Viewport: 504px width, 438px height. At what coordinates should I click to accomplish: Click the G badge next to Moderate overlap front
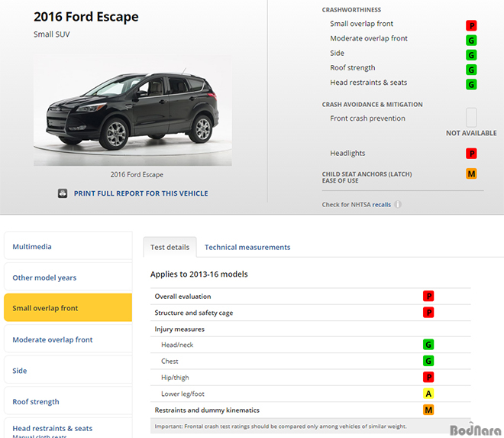pos(471,41)
